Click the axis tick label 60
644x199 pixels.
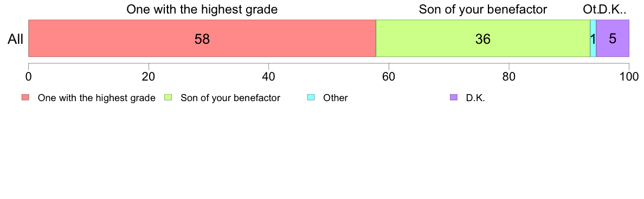click(x=389, y=76)
